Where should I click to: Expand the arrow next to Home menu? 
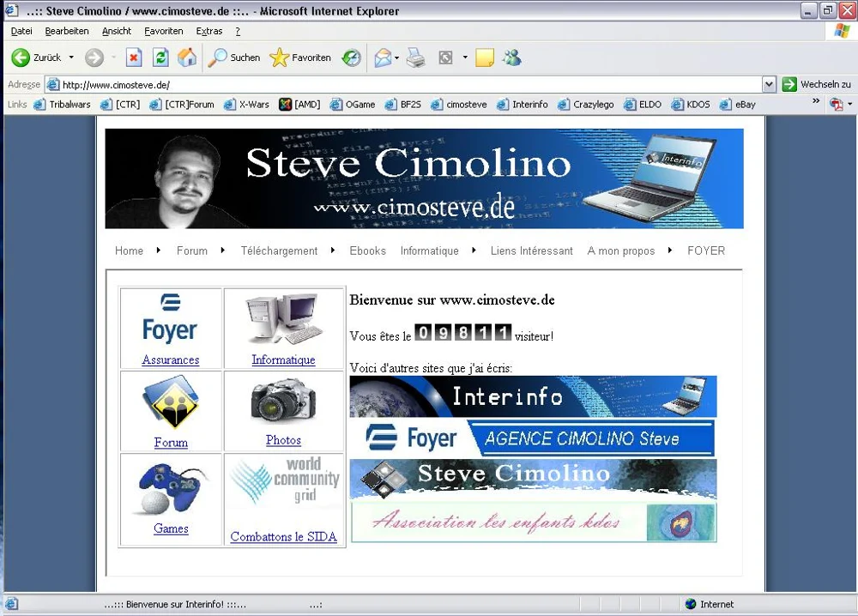point(158,251)
